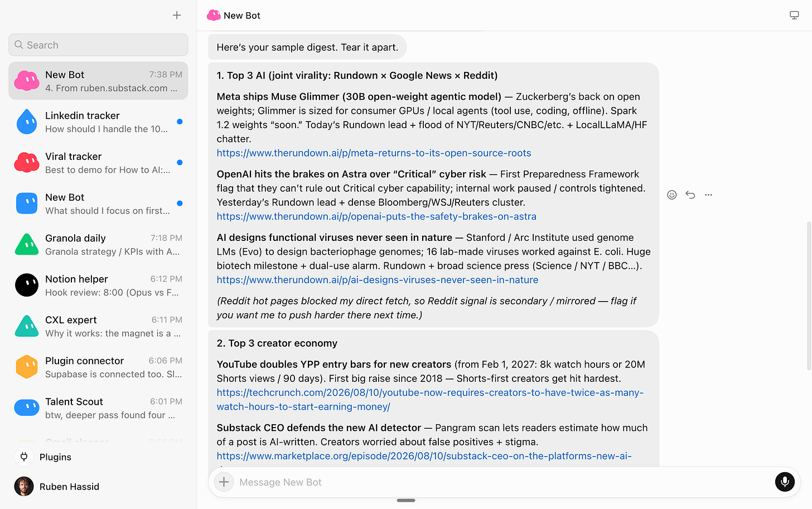Open the three-dot message options
This screenshot has height=509, width=812.
click(709, 195)
